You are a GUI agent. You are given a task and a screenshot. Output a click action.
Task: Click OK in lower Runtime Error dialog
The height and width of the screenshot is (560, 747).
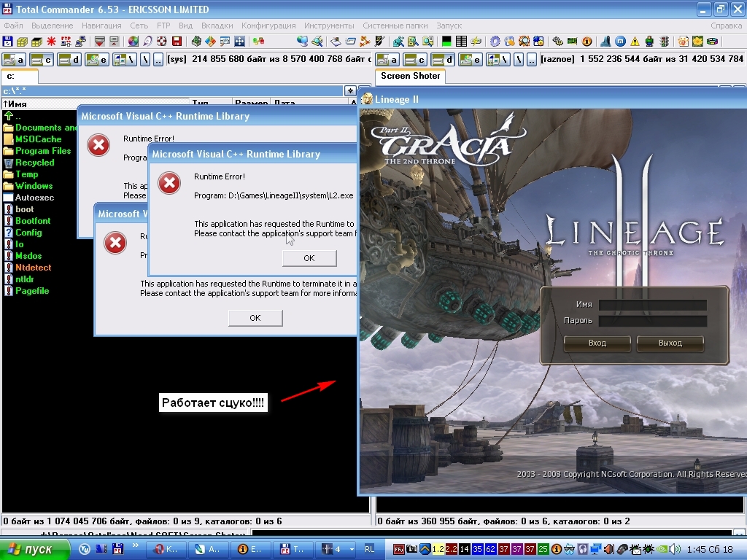(x=255, y=318)
